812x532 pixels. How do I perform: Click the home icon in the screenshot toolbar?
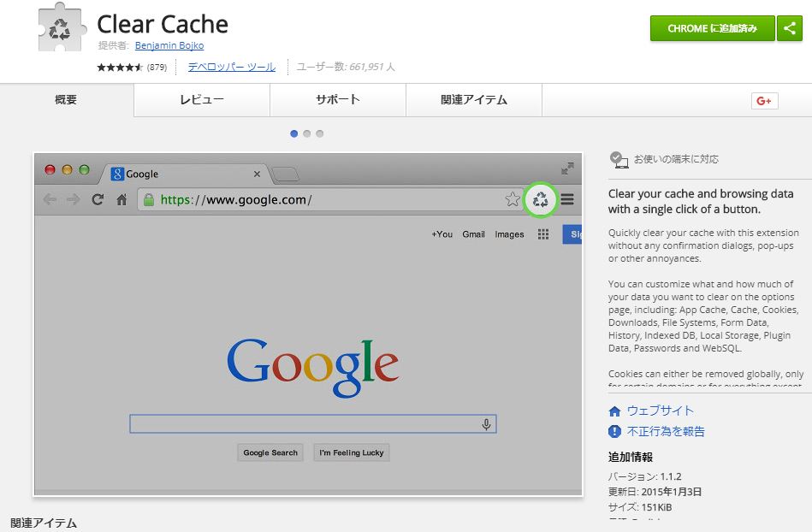[122, 199]
